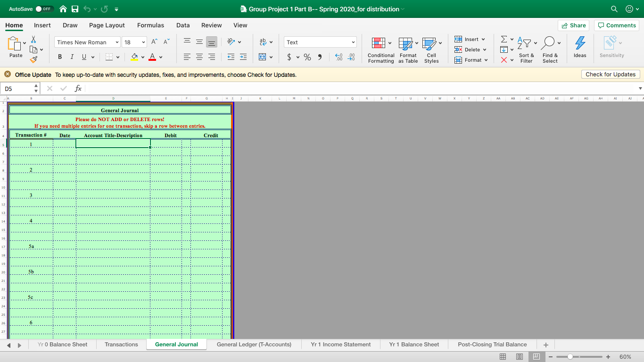
Task: Toggle underline formatting
Action: (x=84, y=57)
